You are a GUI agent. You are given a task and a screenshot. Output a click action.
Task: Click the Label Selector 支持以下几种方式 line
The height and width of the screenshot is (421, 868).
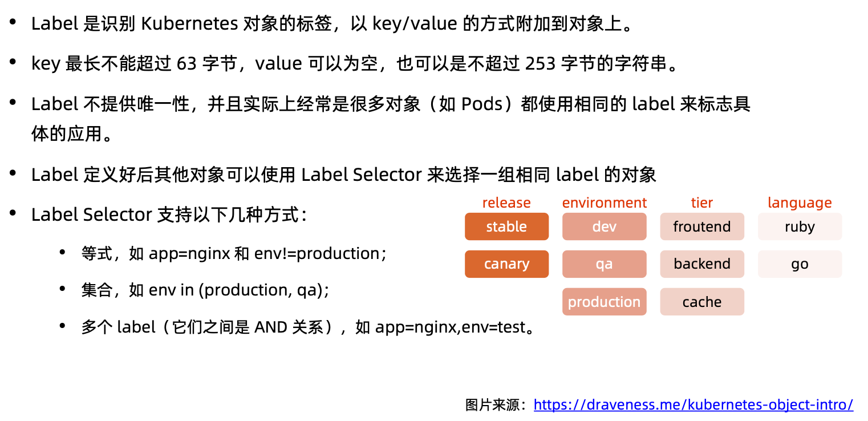pos(169,214)
